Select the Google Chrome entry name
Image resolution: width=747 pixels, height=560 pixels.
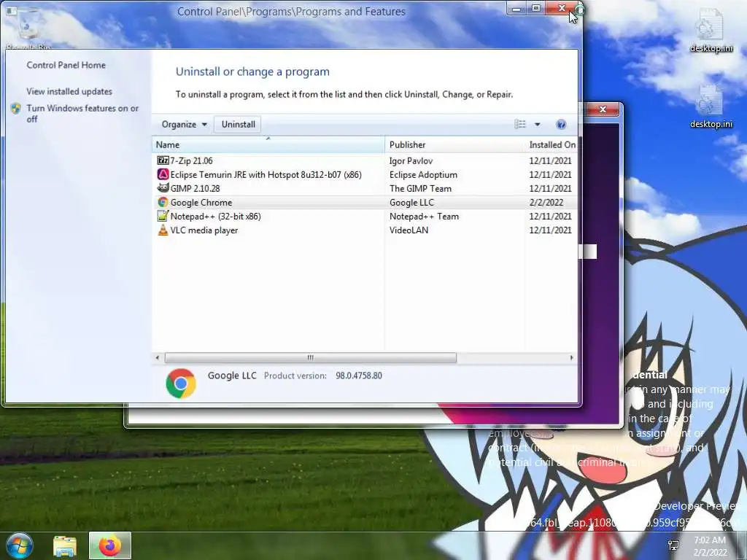[201, 202]
